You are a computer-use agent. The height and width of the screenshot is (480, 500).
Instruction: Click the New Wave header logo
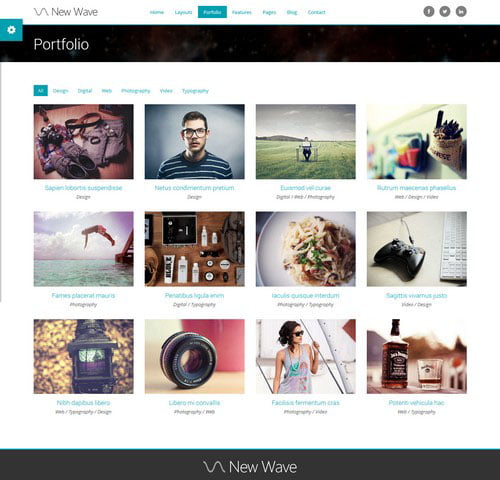(x=66, y=12)
